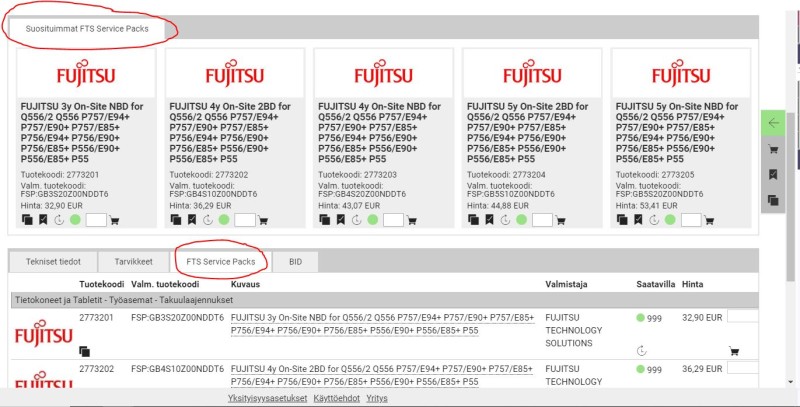Add product 2773202 card to cart
The height and width of the screenshot is (407, 800).
click(x=263, y=221)
